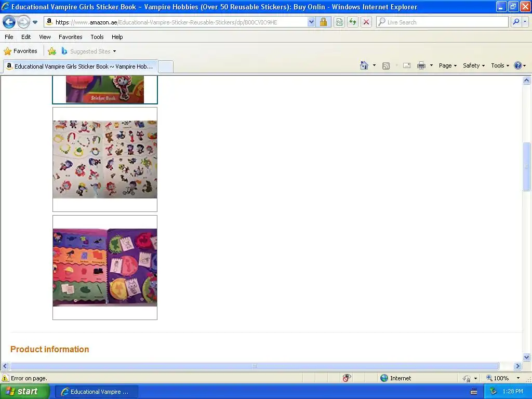532x399 pixels.
Task: Open the File menu
Action: click(9, 37)
